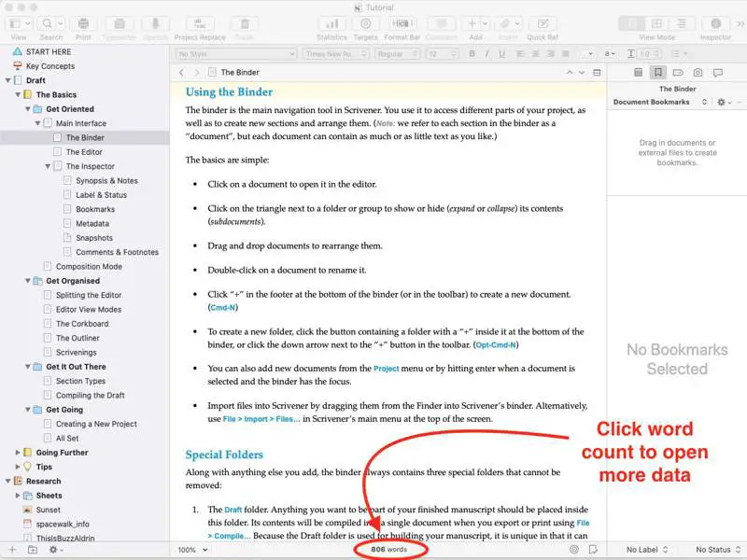Toggle bold formatting in format bar
Viewport: 747px width, 560px height.
point(472,54)
